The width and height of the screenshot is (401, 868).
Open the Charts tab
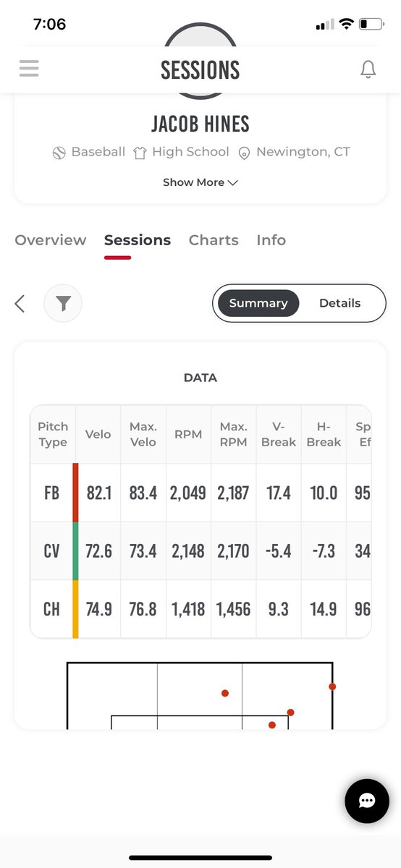[214, 240]
